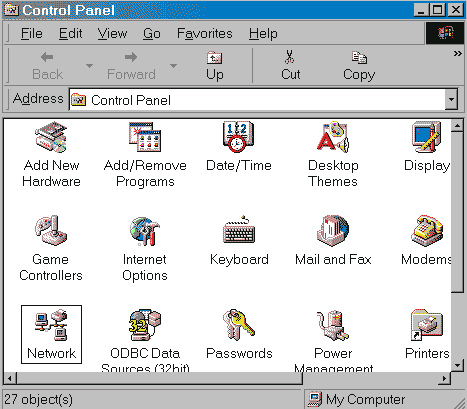467x409 pixels.
Task: Select the Passwords keys icon
Action: click(x=239, y=325)
